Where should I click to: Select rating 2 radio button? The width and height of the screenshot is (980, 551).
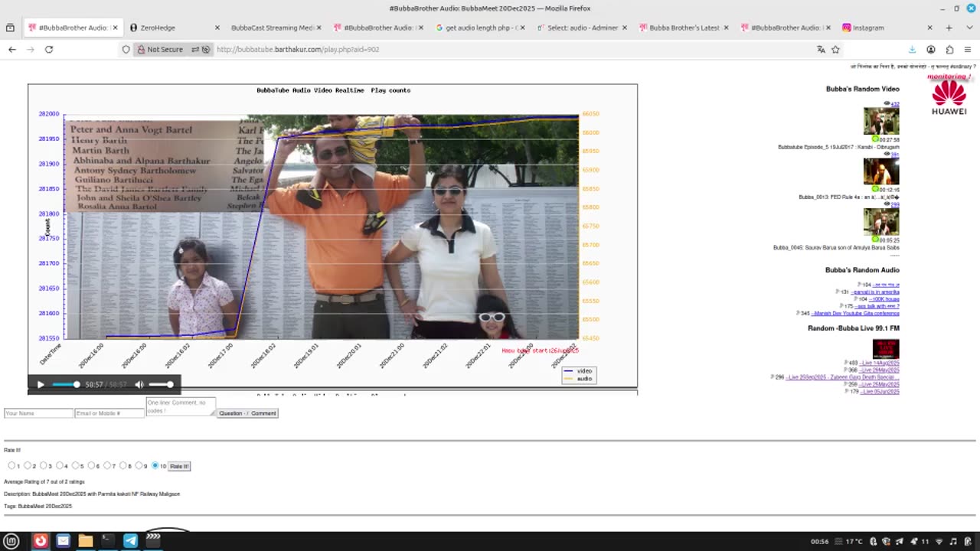28,466
